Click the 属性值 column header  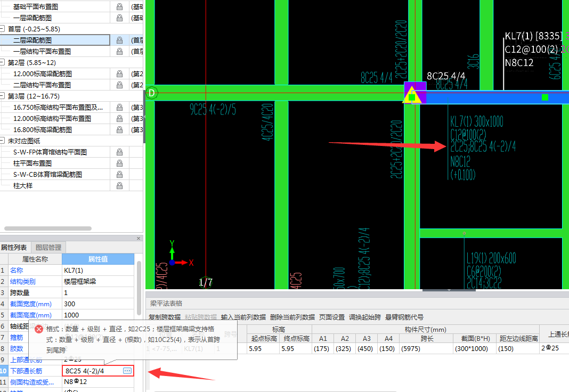tap(98, 259)
